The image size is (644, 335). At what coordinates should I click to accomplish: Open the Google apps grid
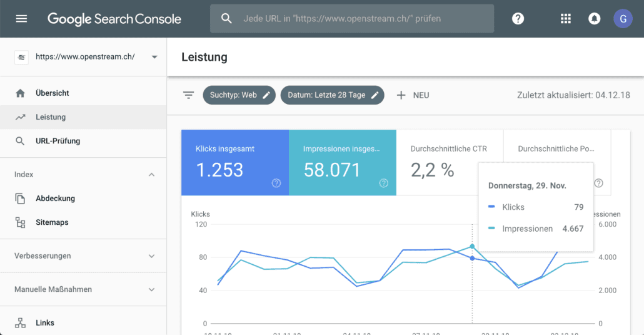[566, 19]
